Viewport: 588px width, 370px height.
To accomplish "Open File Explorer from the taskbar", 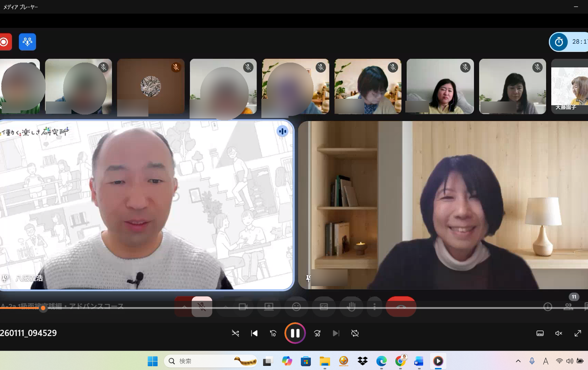I will pos(325,361).
